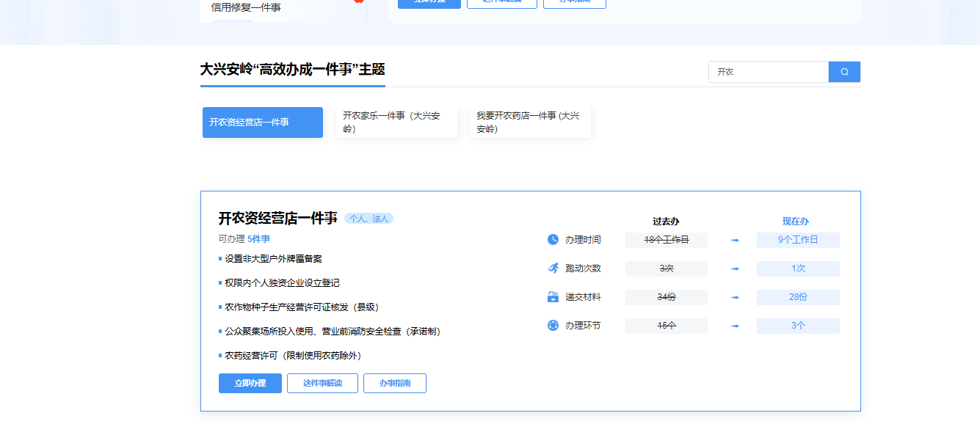Open 农药经营许可（限制使用农药除外）item

point(293,356)
